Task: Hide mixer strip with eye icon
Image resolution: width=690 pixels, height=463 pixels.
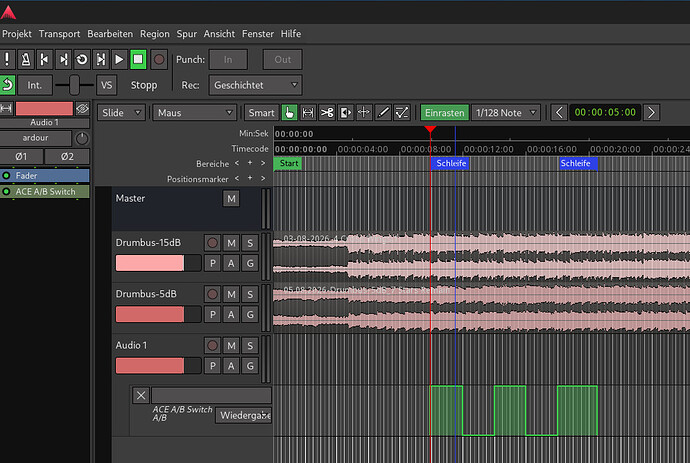Action: coord(82,108)
